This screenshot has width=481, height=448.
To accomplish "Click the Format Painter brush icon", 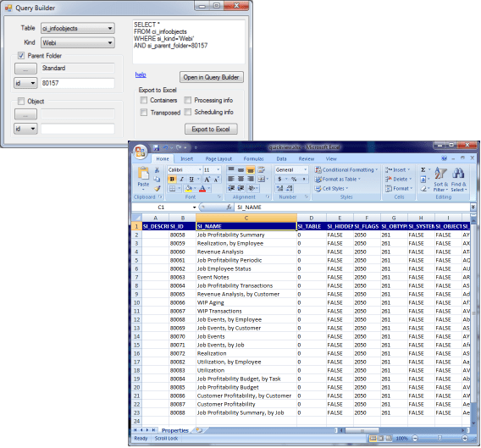I will coord(157,188).
